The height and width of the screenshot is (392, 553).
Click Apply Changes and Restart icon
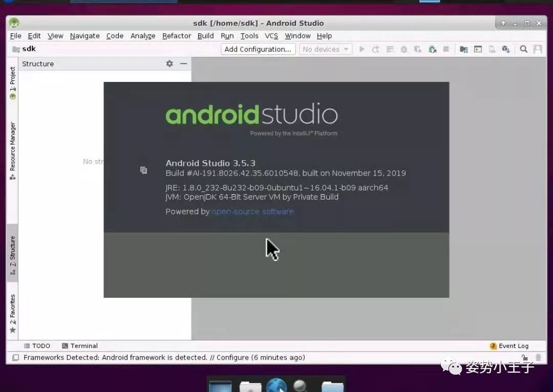point(376,49)
